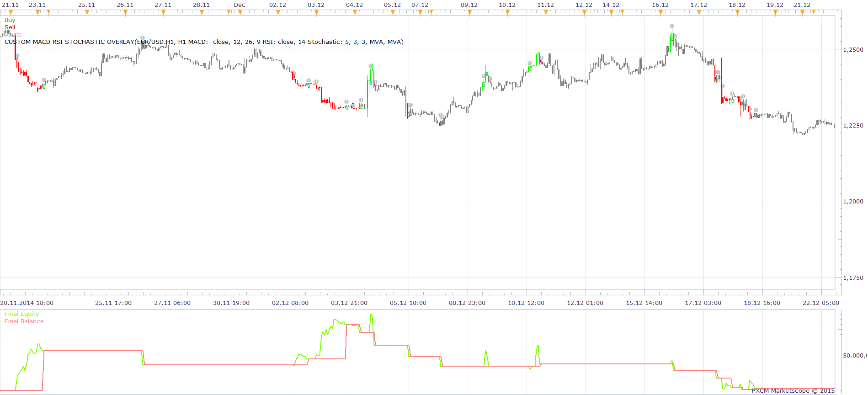Click the 08.12 23:00 time axis label

pos(467,303)
